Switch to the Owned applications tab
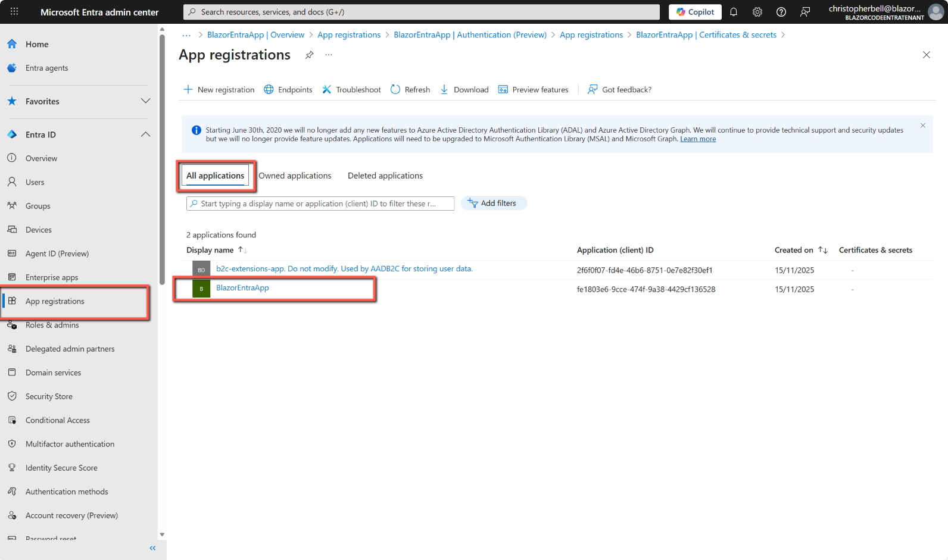Screen dimensions: 948x560 click(x=295, y=176)
